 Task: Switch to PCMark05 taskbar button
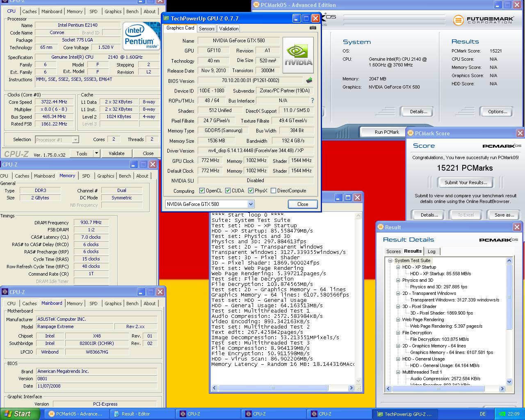point(77,414)
